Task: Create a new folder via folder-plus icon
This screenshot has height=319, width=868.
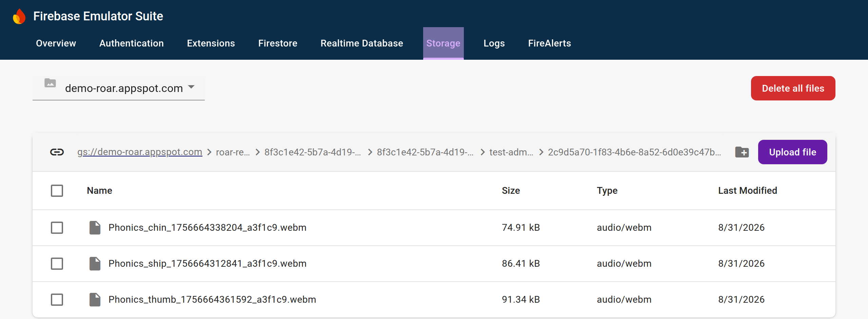Action: tap(742, 152)
